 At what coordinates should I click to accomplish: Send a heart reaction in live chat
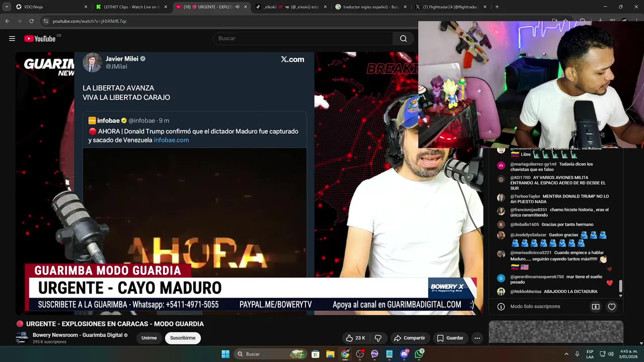pyautogui.click(x=612, y=307)
